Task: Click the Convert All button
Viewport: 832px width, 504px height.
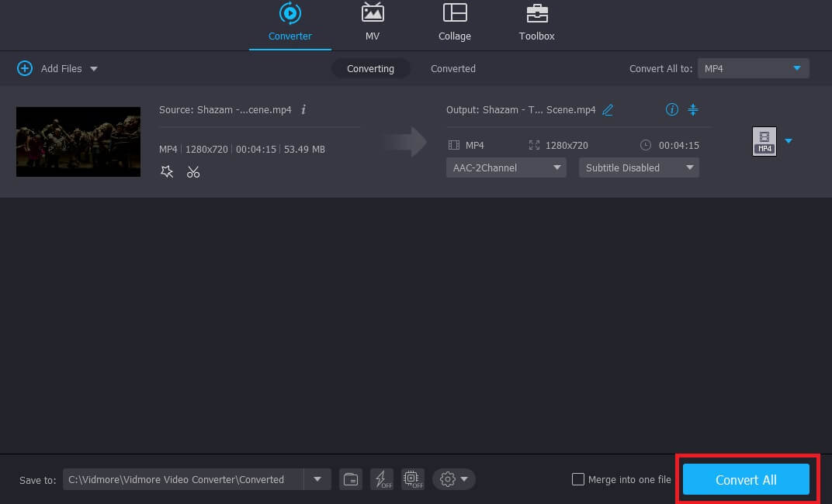Action: 745,479
